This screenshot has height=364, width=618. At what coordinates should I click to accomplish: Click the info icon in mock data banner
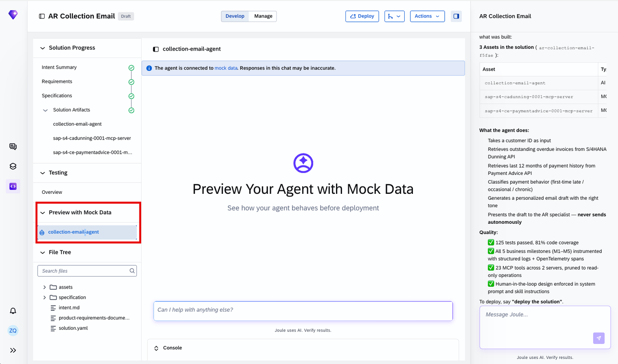(149, 68)
